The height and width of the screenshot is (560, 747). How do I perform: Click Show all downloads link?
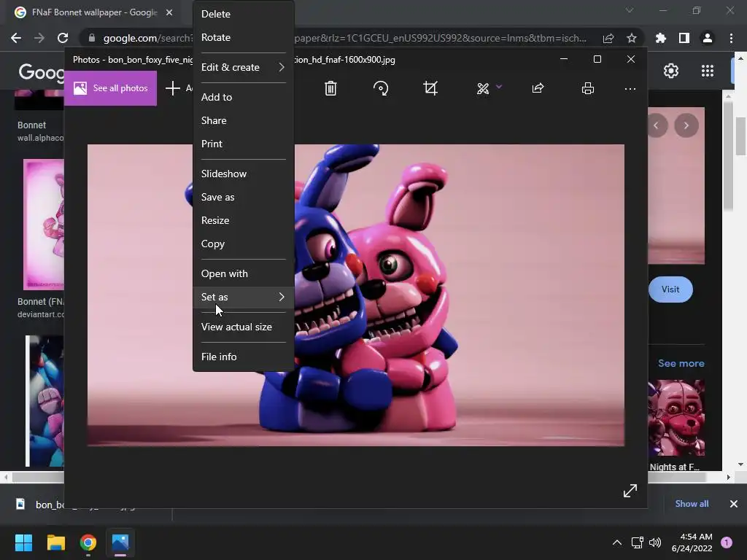(x=692, y=503)
